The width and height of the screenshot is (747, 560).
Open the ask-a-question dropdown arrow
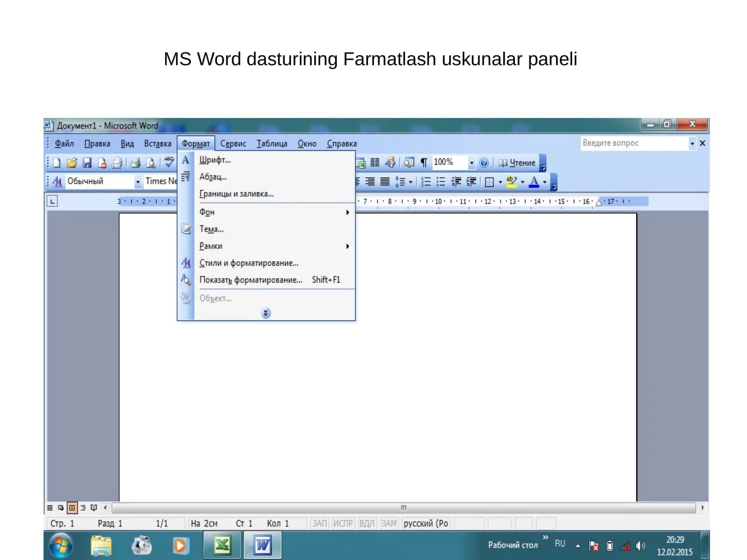[x=692, y=144]
